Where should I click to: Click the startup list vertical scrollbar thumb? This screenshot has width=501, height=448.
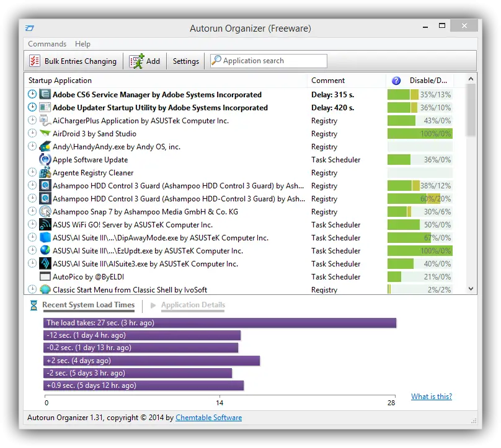(471, 110)
